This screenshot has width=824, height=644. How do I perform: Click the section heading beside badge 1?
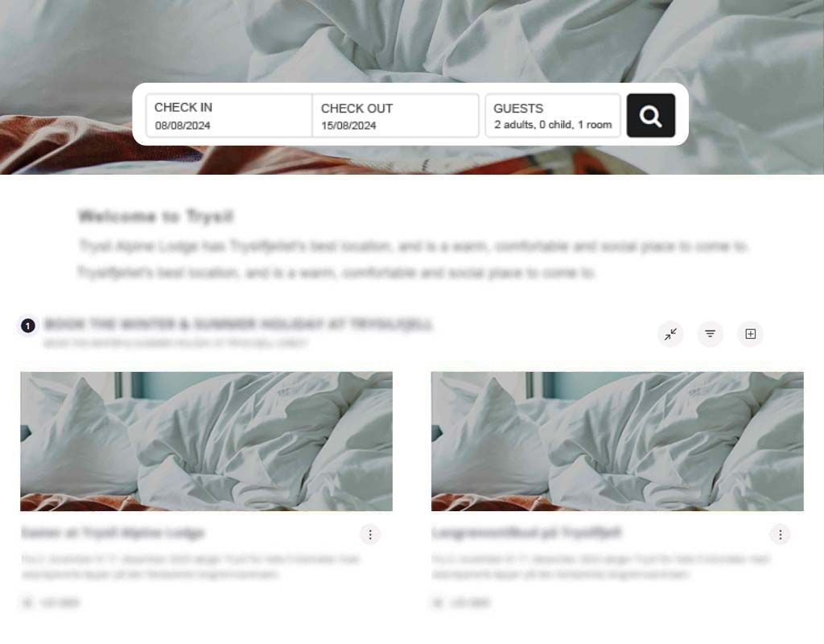(x=238, y=324)
